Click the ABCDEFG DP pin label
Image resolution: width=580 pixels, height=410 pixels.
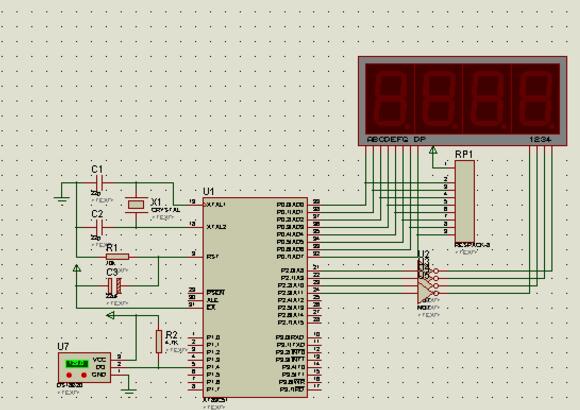click(x=397, y=140)
